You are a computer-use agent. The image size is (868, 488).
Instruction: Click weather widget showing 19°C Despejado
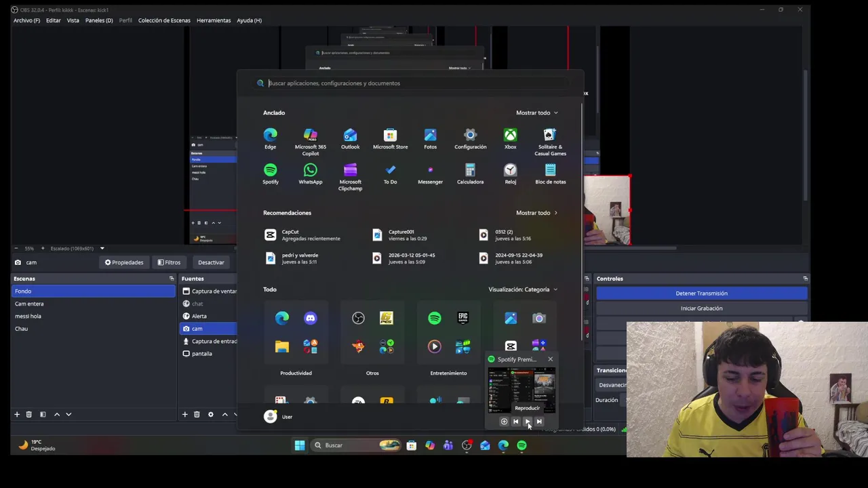point(37,445)
